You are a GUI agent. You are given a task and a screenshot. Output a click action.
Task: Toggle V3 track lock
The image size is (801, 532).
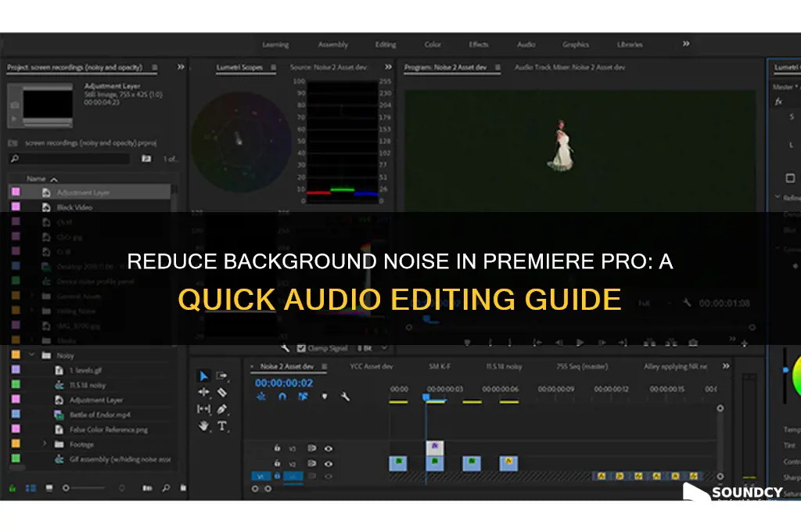tap(277, 448)
